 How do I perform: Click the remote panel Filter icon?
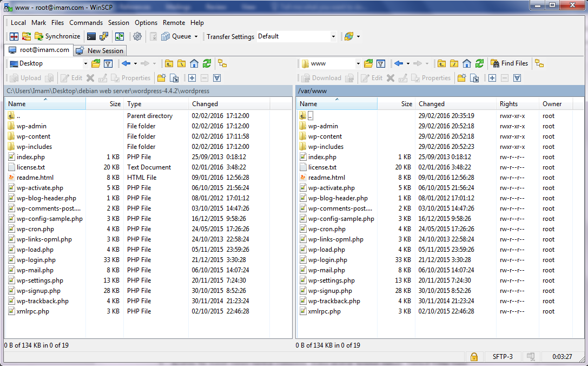pos(381,63)
